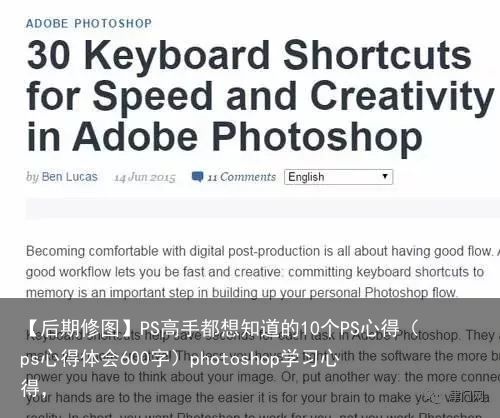Viewport: 500px width, 418px height.
Task: Click the language selector's down arrow
Action: [385, 176]
